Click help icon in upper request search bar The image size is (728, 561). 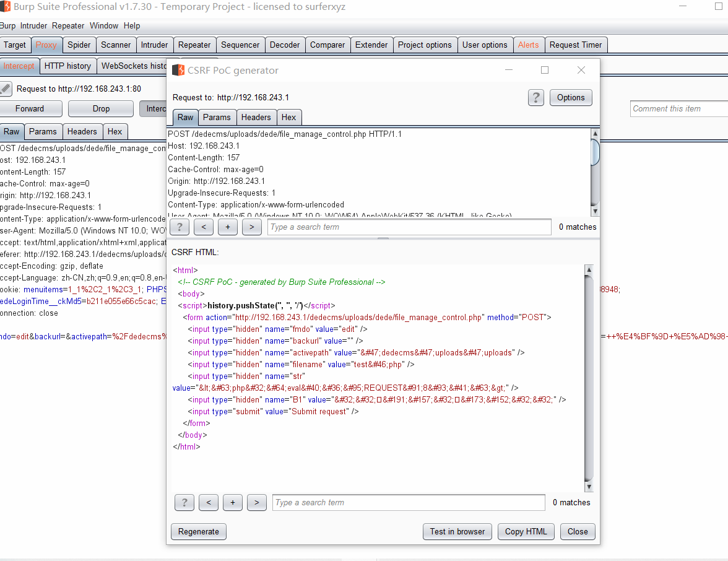tap(180, 227)
